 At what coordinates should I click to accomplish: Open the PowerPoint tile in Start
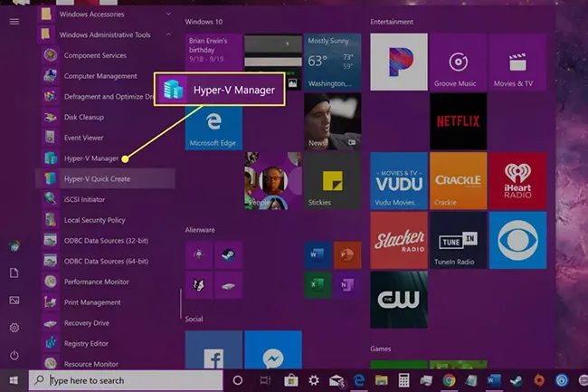pos(347,255)
